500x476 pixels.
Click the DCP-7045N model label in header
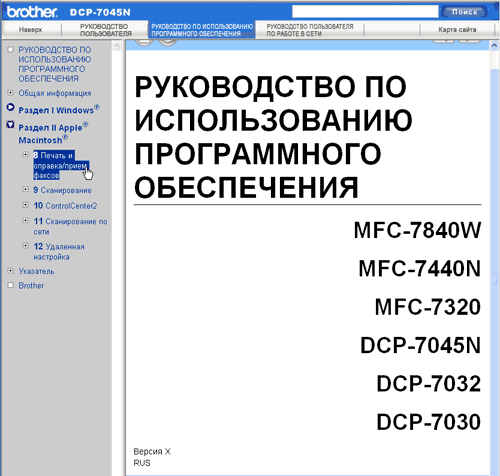[x=100, y=12]
